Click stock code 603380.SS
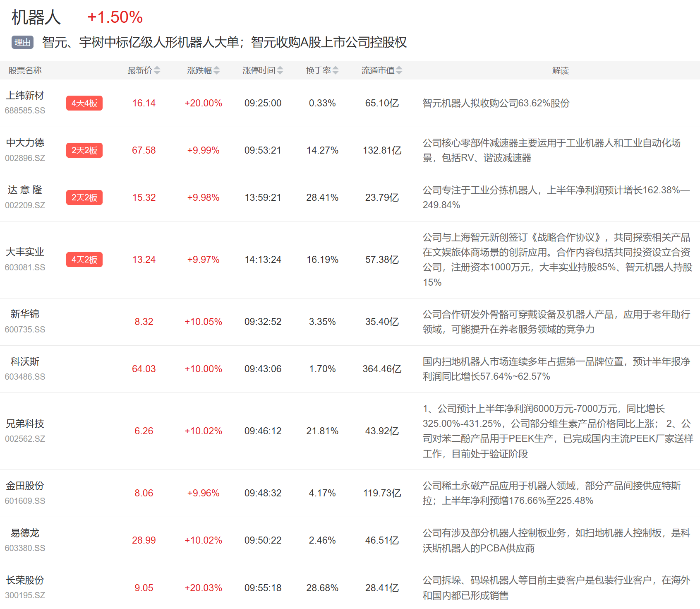 25,548
